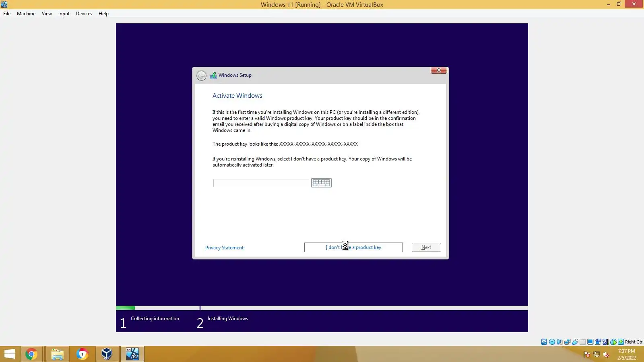Open the Privacy Statement link
This screenshot has width=644, height=362.
coord(224,248)
